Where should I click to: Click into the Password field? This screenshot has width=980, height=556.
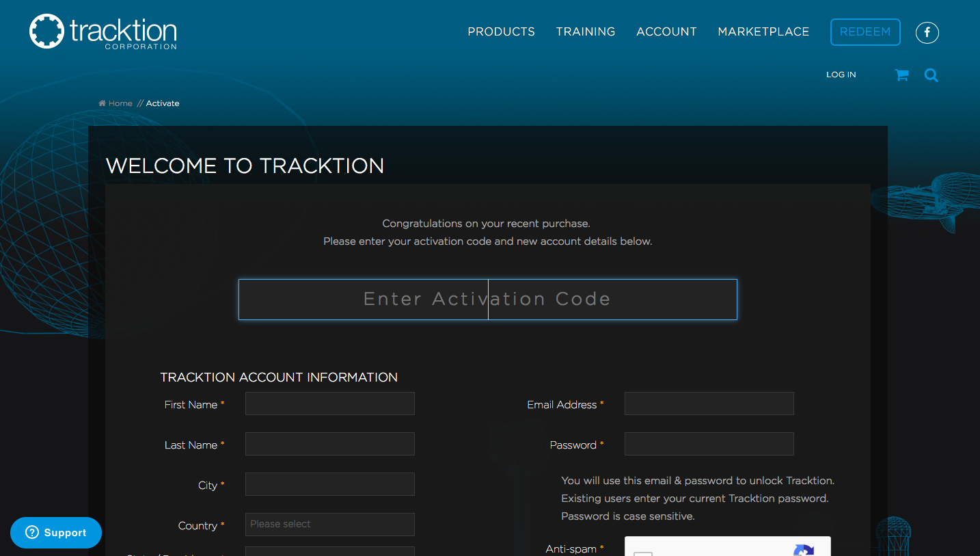pos(709,444)
